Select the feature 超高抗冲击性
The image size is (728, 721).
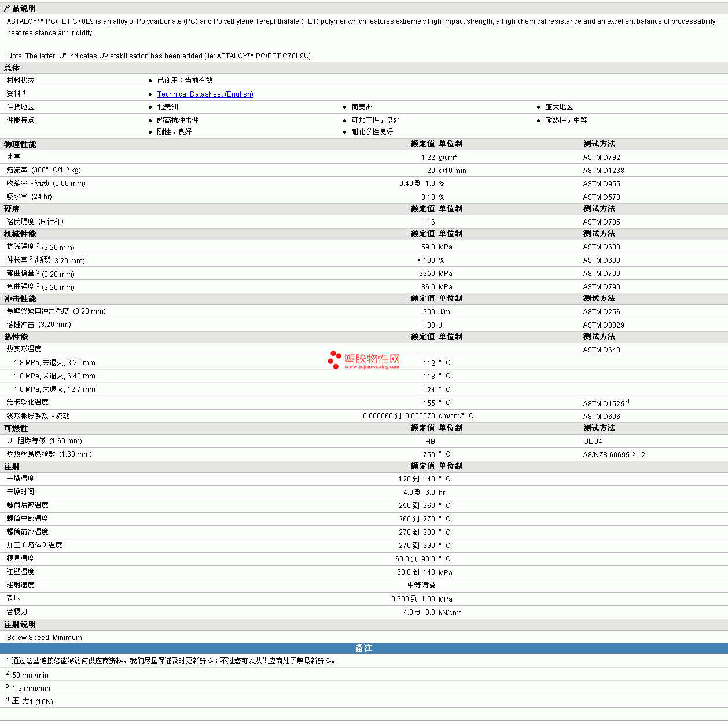pyautogui.click(x=178, y=120)
